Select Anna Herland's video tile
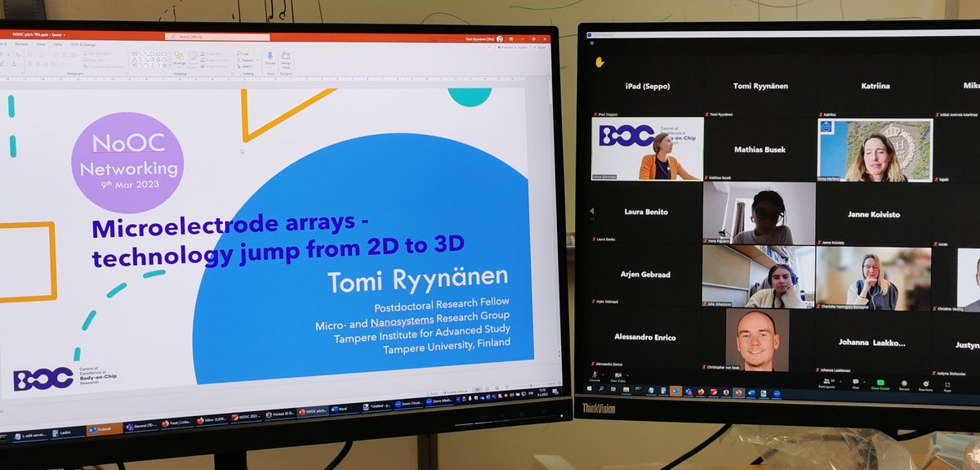The height and width of the screenshot is (470, 980). pyautogui.click(x=874, y=150)
